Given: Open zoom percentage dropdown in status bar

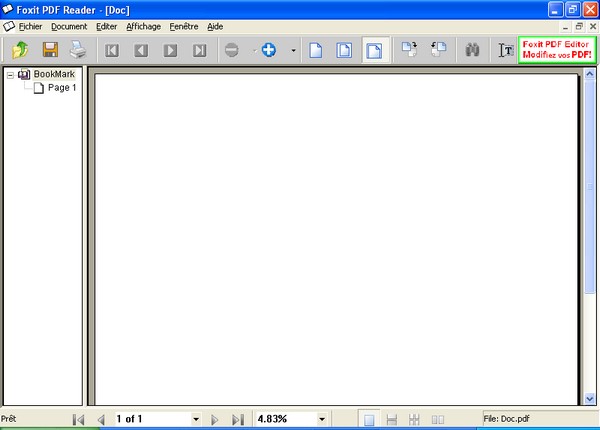Looking at the screenshot, I should coord(322,419).
